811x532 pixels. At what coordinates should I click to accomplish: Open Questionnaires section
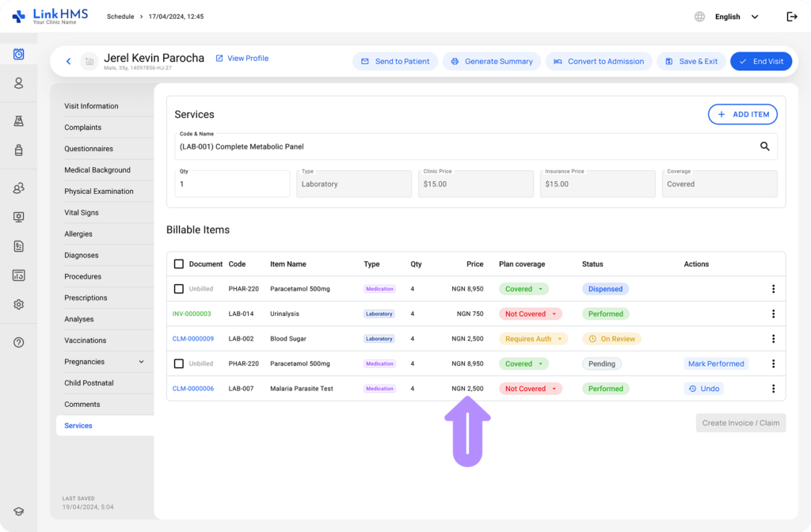pyautogui.click(x=89, y=148)
